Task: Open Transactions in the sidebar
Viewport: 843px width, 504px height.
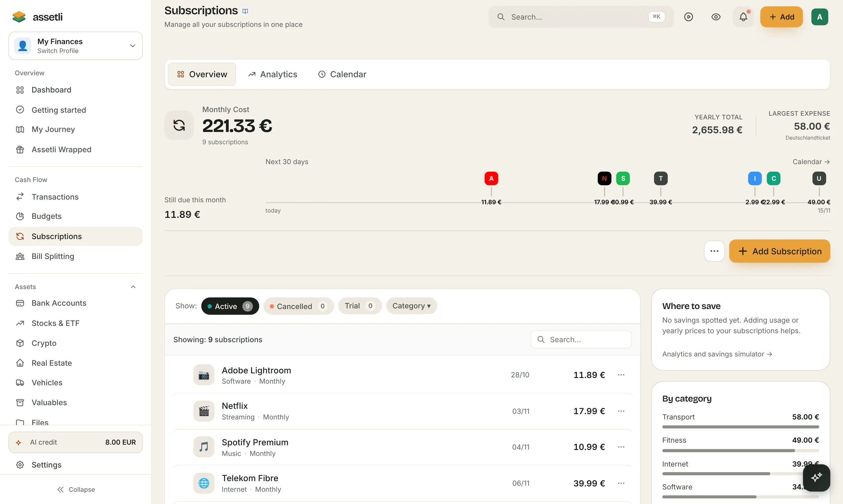Action: pos(75,197)
